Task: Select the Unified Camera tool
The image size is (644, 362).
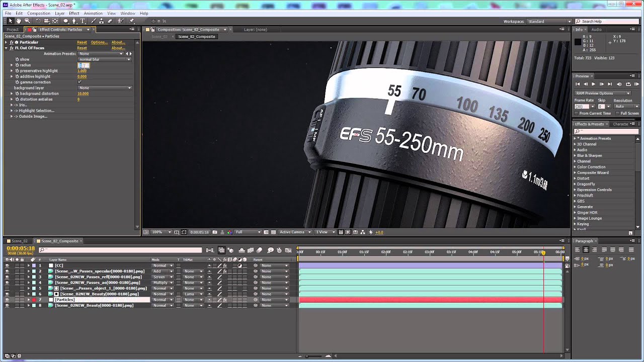Action: coord(46,21)
